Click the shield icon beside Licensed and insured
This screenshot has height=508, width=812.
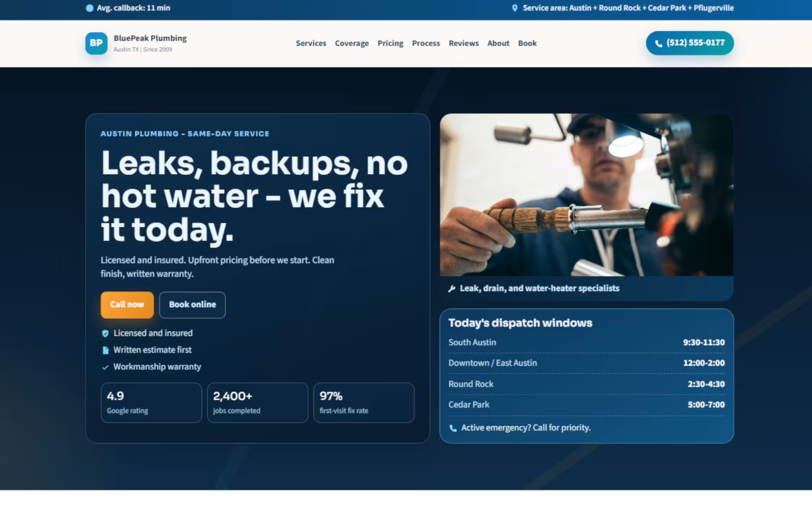coord(105,333)
